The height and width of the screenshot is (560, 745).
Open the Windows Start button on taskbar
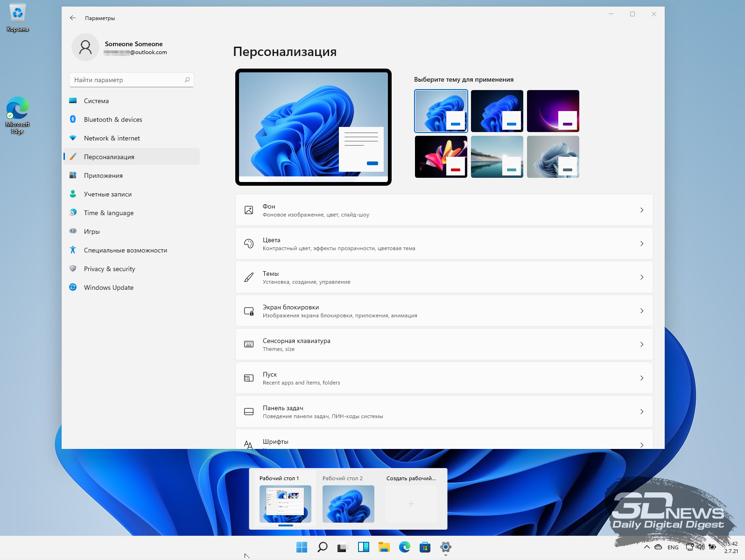click(302, 547)
